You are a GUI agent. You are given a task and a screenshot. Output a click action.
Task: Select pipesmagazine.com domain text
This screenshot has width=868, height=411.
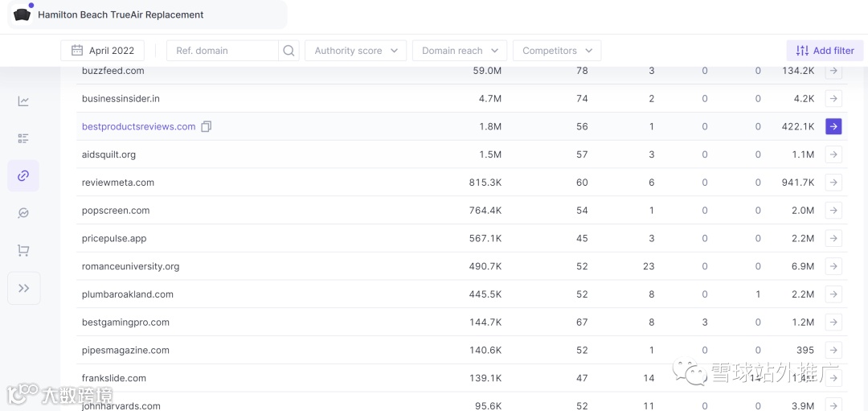125,350
